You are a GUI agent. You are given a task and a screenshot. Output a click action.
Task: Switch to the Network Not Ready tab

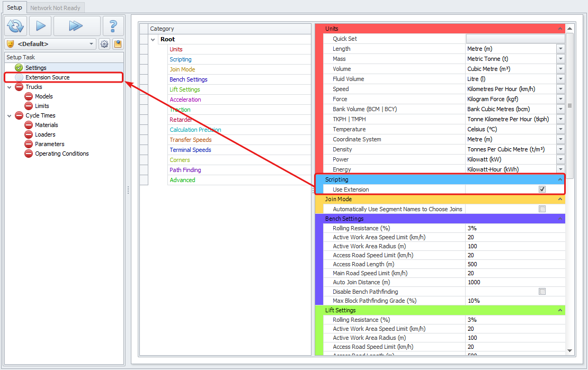55,8
